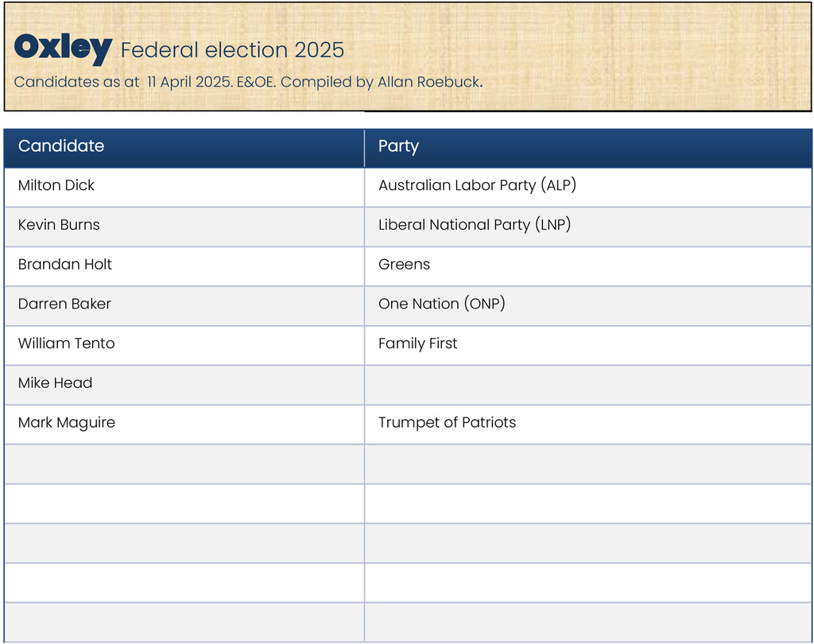
Task: Click the empty candidate cell directly below Mark Maguire
Action: point(184,463)
